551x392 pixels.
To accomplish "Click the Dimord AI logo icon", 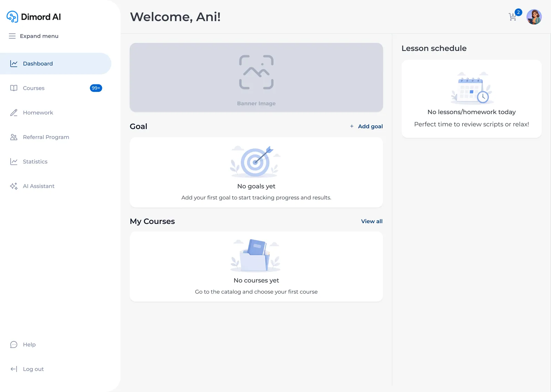I will click(x=12, y=17).
